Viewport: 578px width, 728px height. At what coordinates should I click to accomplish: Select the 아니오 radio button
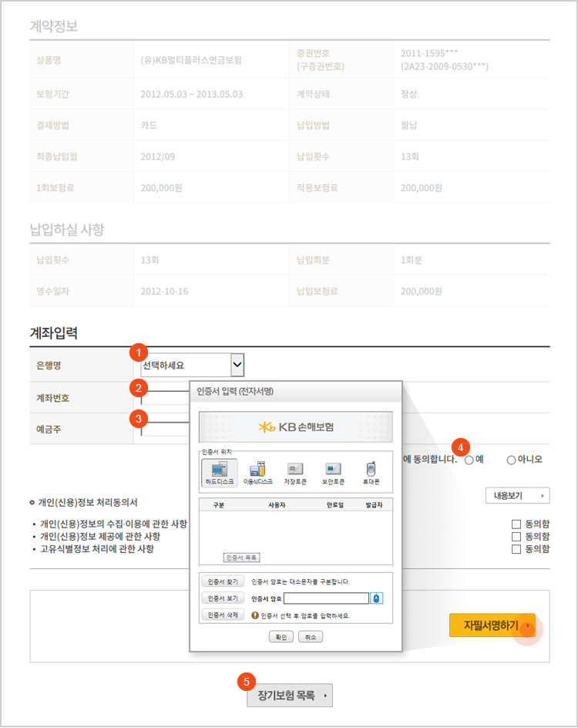[511, 460]
